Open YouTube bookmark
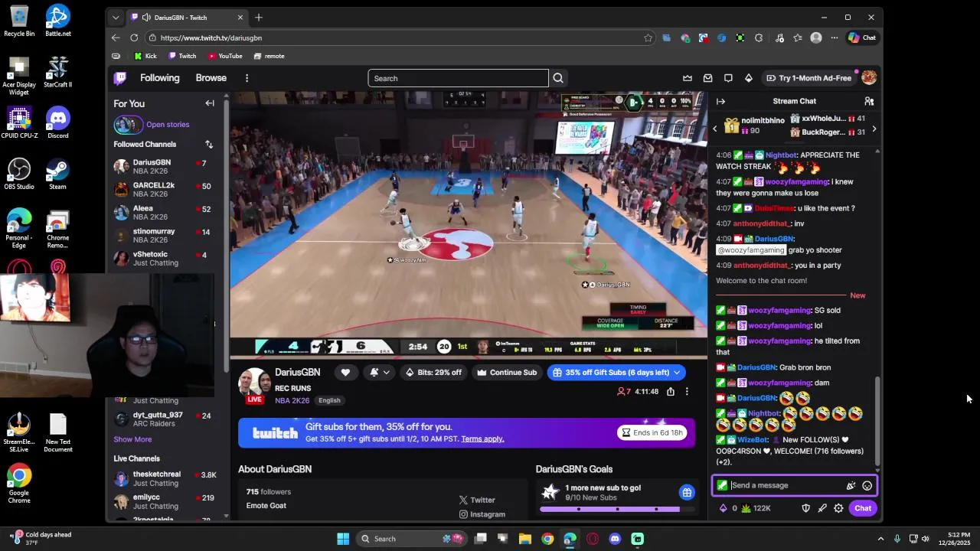The width and height of the screenshot is (980, 551). 225,56
